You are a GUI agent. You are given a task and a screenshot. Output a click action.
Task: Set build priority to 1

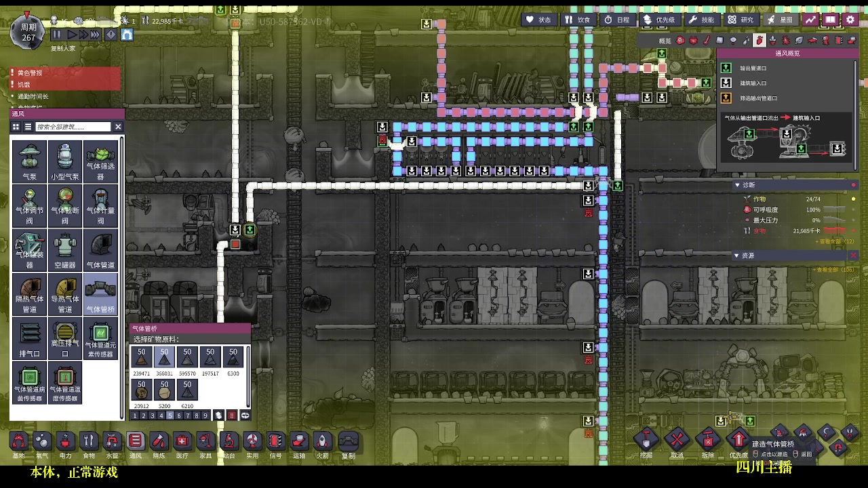134,415
